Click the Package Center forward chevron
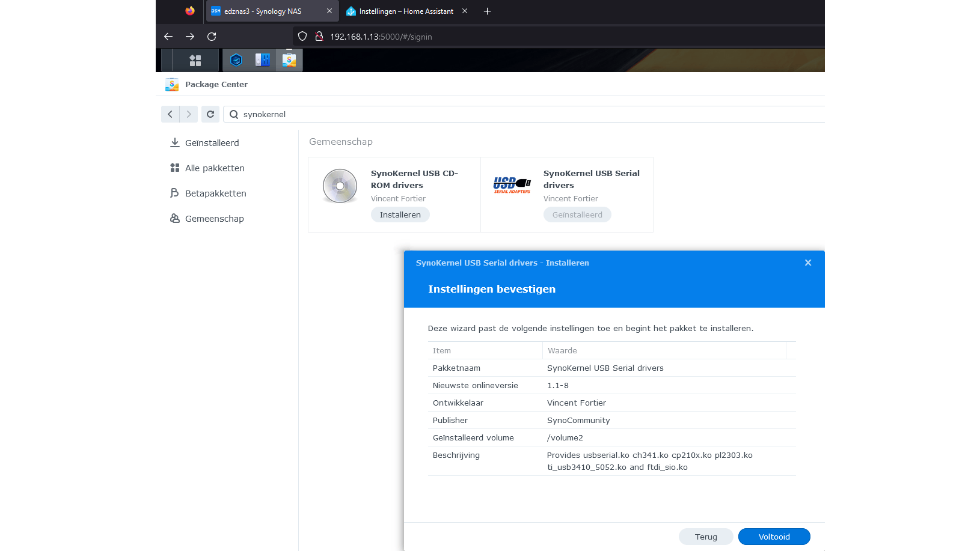This screenshot has width=980, height=551. [x=189, y=114]
